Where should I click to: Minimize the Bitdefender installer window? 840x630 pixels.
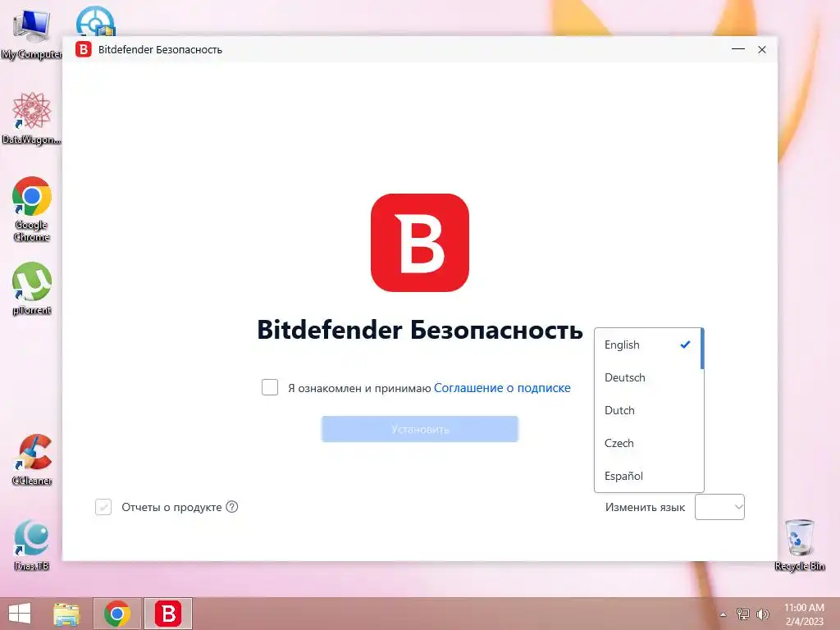(738, 49)
